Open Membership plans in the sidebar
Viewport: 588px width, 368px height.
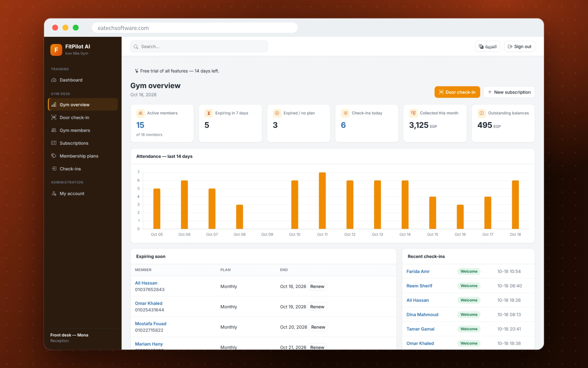pos(83,156)
